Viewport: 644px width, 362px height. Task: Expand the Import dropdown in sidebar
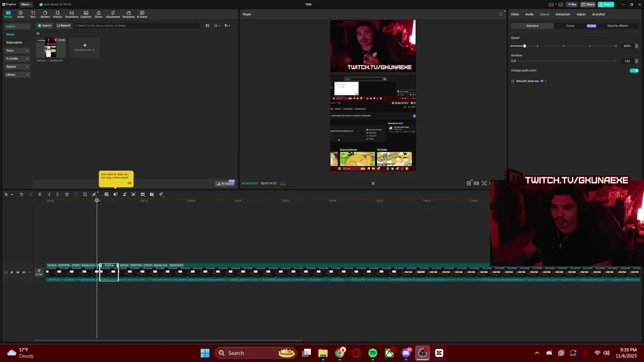[27, 26]
